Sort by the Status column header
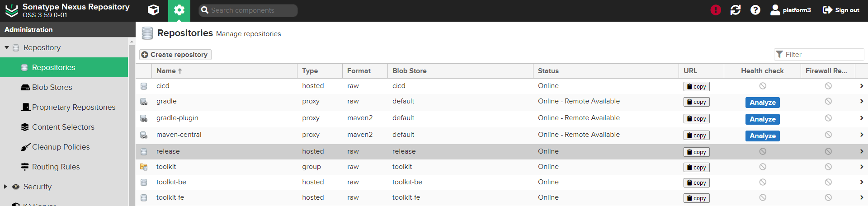This screenshot has width=868, height=206. 606,71
